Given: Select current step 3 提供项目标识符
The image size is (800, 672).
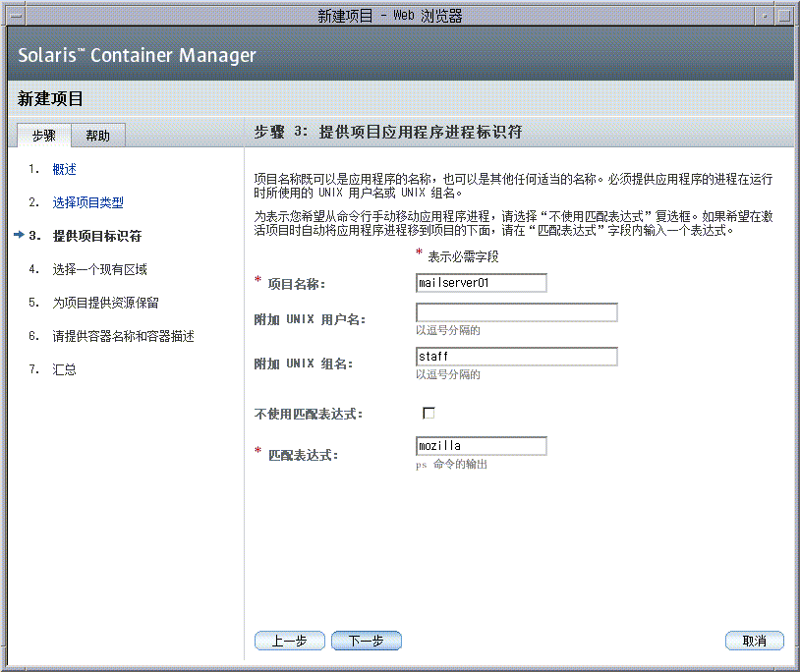Looking at the screenshot, I should [97, 236].
